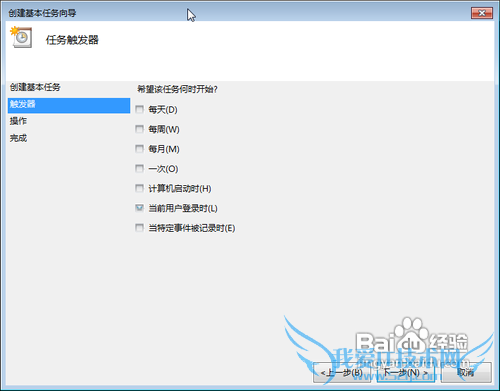Screen dimensions: 500x391
Task: Open the 创建基本任务 wizard step
Action: (35, 87)
